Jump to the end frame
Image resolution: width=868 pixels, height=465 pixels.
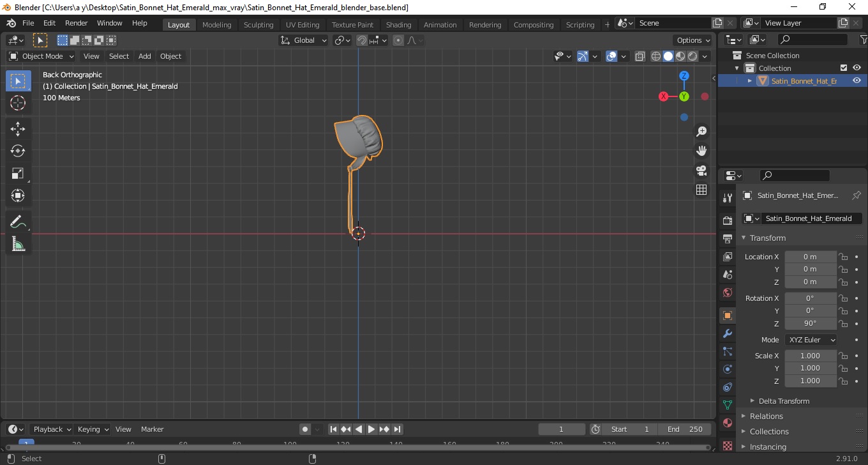point(397,429)
